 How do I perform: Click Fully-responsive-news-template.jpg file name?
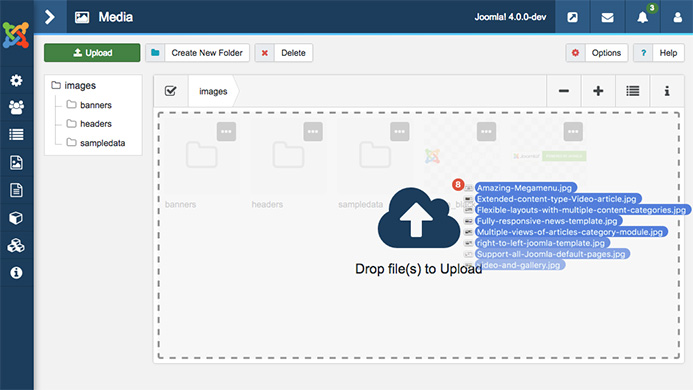click(547, 221)
